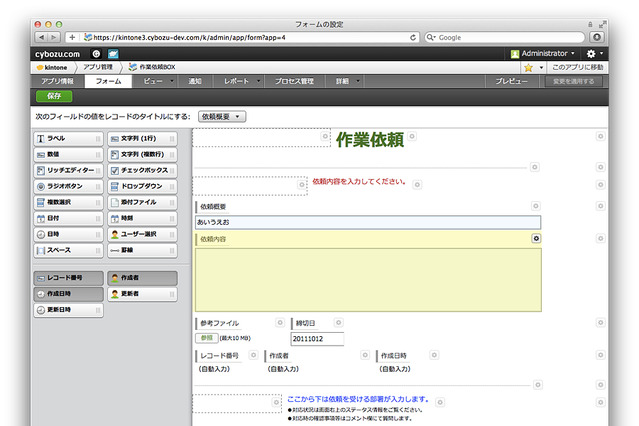The width and height of the screenshot is (639, 426).
Task: Open the title field dropdown 依頼概要
Action: [x=222, y=117]
